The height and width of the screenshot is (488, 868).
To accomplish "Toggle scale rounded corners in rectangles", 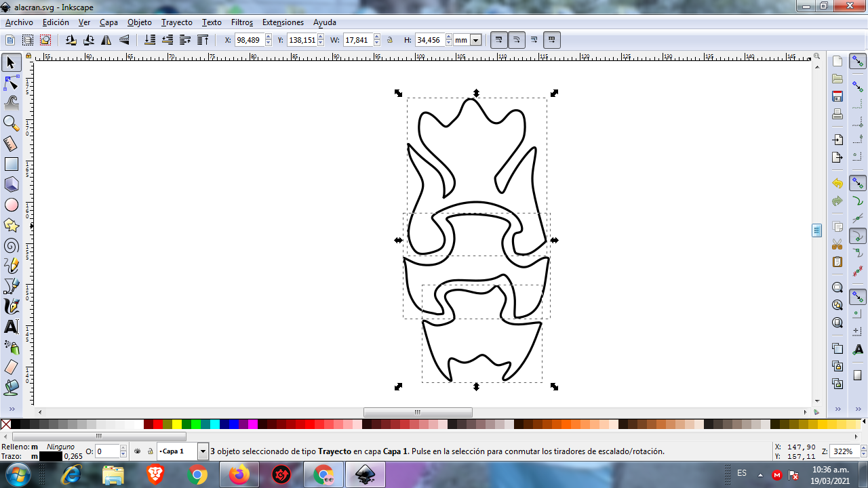I will pos(517,40).
